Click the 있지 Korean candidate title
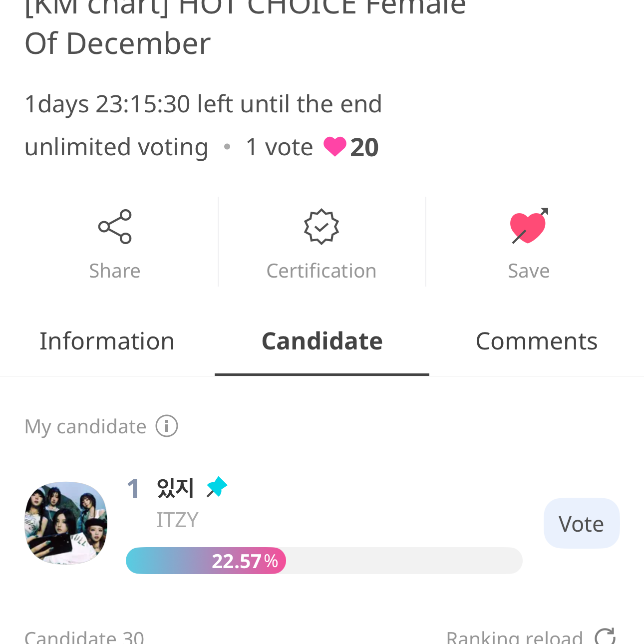The image size is (644, 644). (175, 488)
